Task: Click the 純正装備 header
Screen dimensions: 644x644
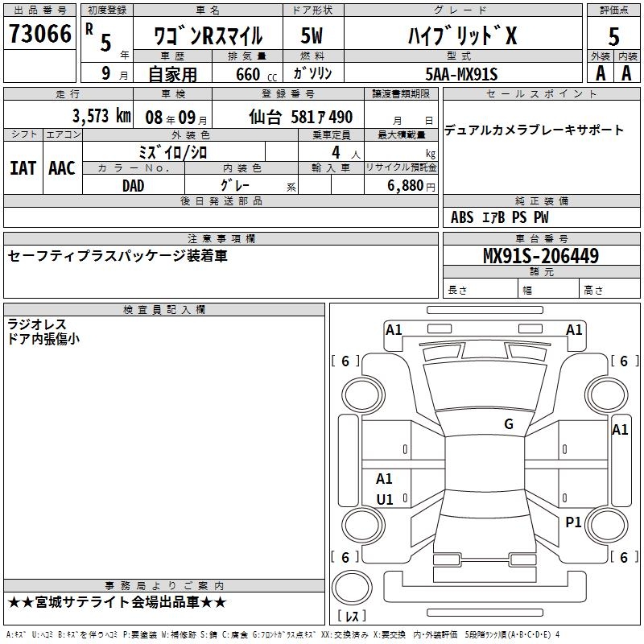Action: 541,201
